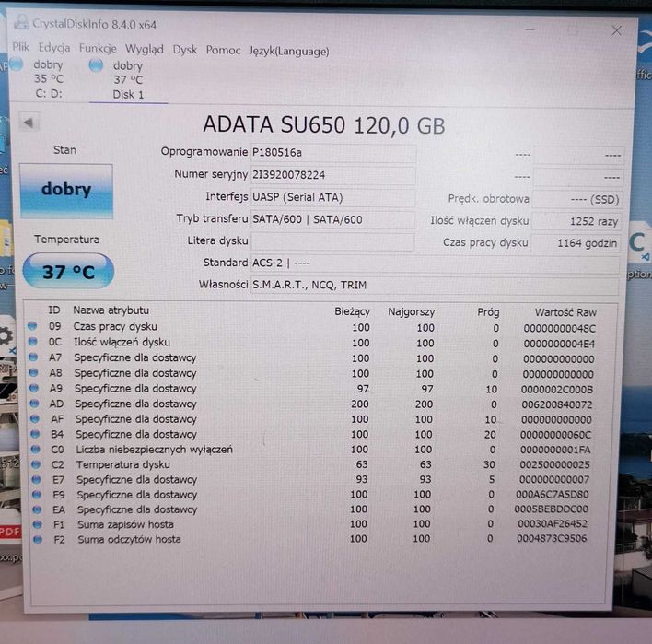Select the Czas pracy dysku attribute row
The height and width of the screenshot is (644, 652).
312,327
